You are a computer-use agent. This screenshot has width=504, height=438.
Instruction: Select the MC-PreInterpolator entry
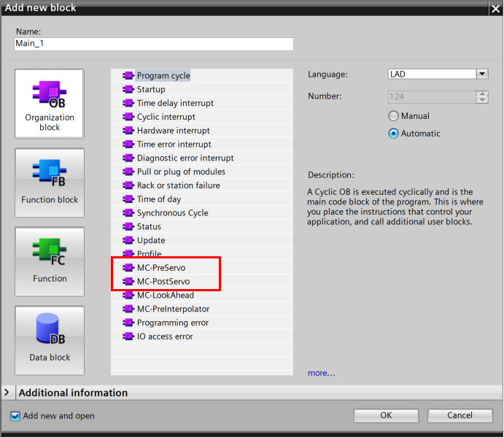click(202, 309)
